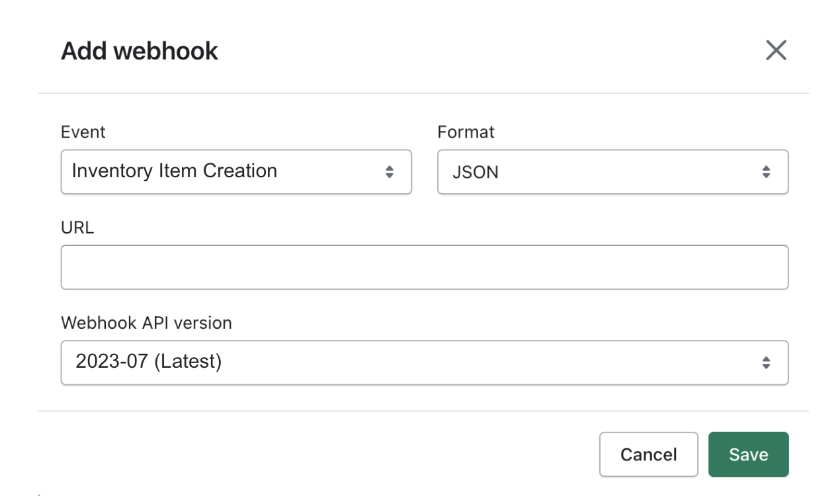Save the new webhook
This screenshot has width=832, height=504.
(x=748, y=454)
